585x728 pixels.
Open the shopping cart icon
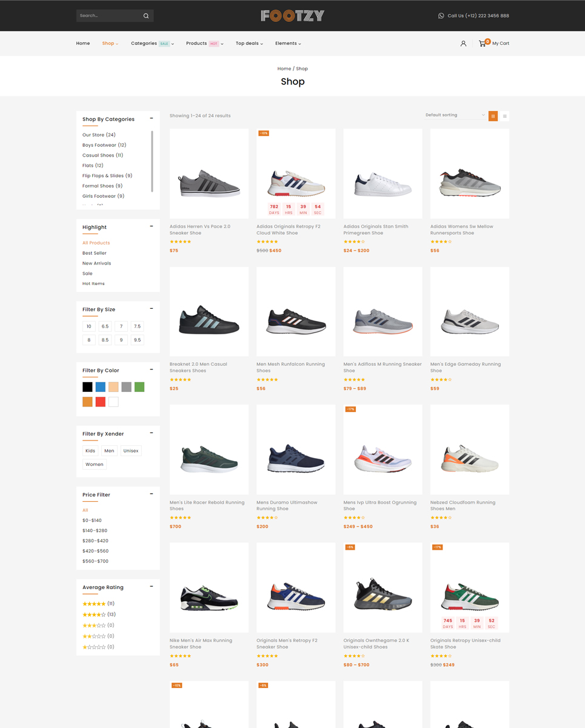[x=483, y=44]
